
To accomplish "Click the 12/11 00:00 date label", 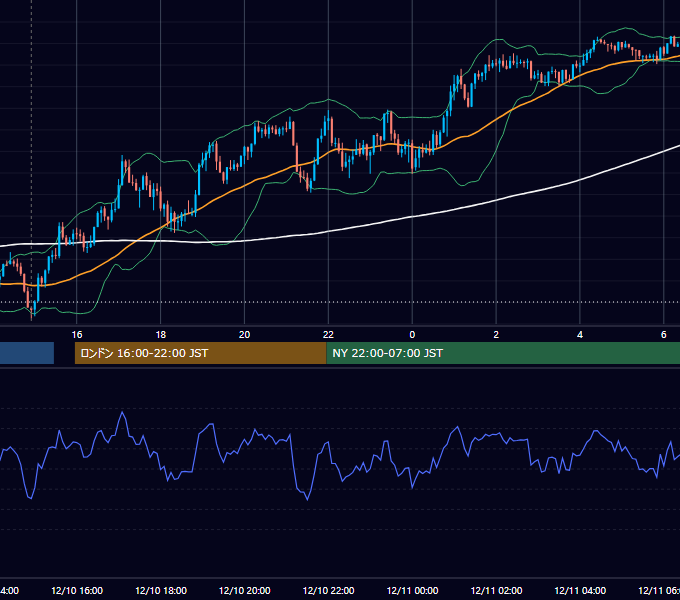I will (x=412, y=590).
